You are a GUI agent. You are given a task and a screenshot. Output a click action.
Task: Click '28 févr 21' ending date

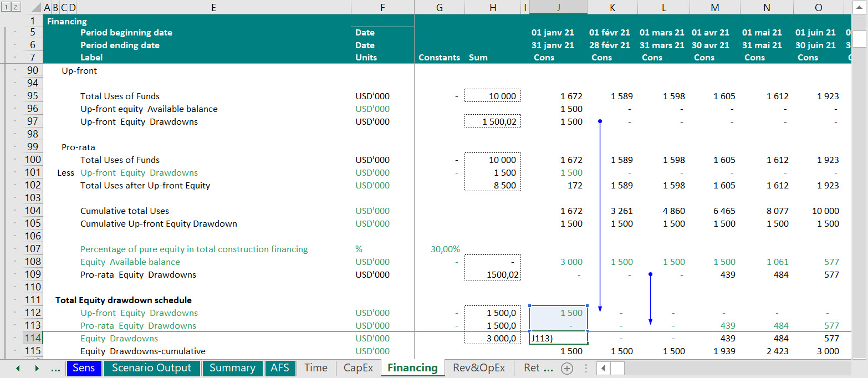coord(610,45)
